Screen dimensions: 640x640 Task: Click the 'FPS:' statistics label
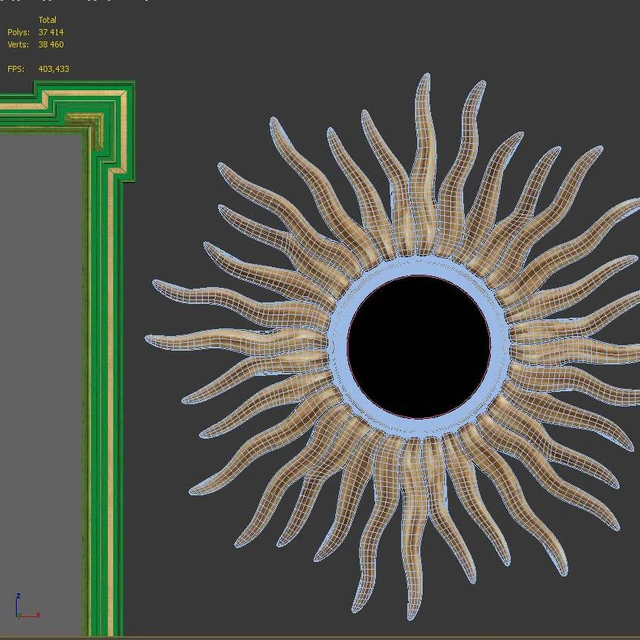pos(16,69)
